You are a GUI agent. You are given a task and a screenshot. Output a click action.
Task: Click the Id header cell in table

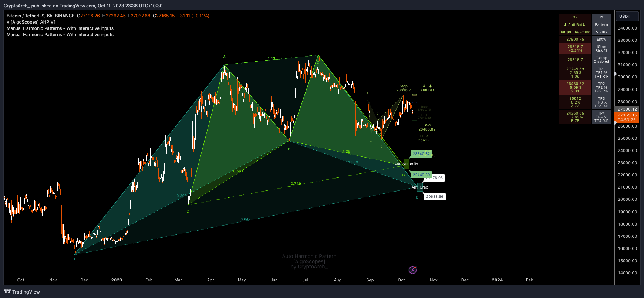pos(601,17)
